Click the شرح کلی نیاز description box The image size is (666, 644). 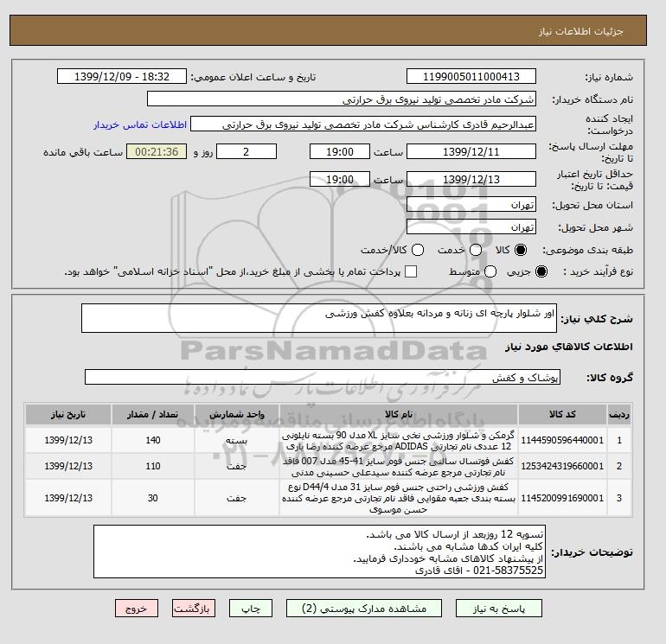click(x=319, y=318)
